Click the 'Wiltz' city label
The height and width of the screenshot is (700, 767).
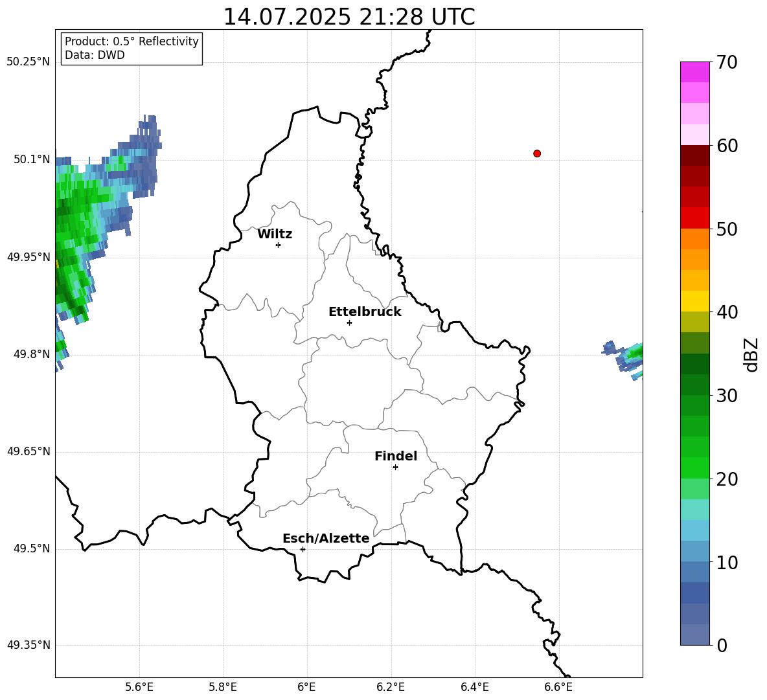click(x=275, y=234)
